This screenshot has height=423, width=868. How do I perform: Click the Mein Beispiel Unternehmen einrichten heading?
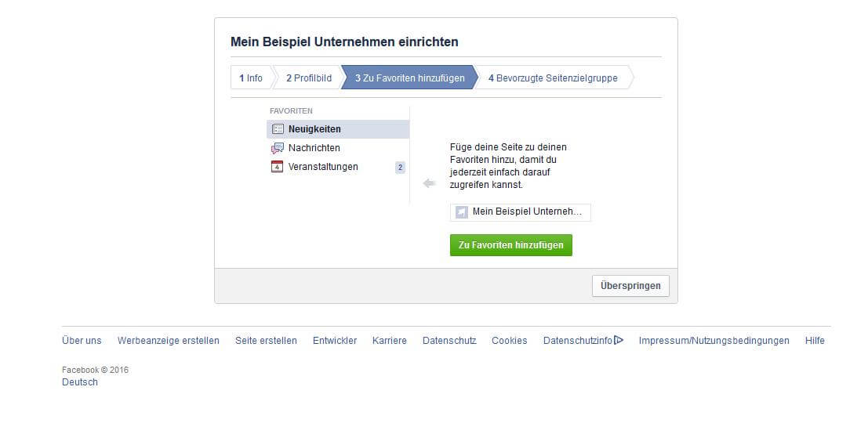tap(344, 42)
